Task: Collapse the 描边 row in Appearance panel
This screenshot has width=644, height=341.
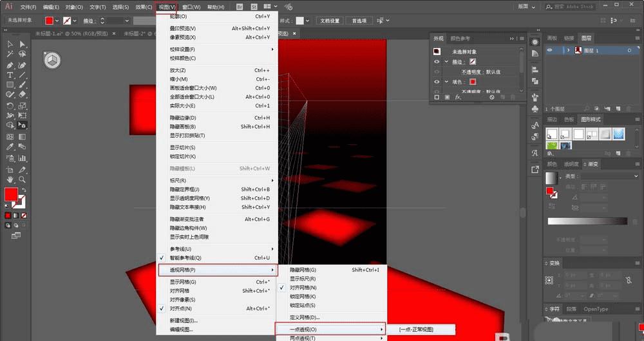Action: (x=446, y=62)
